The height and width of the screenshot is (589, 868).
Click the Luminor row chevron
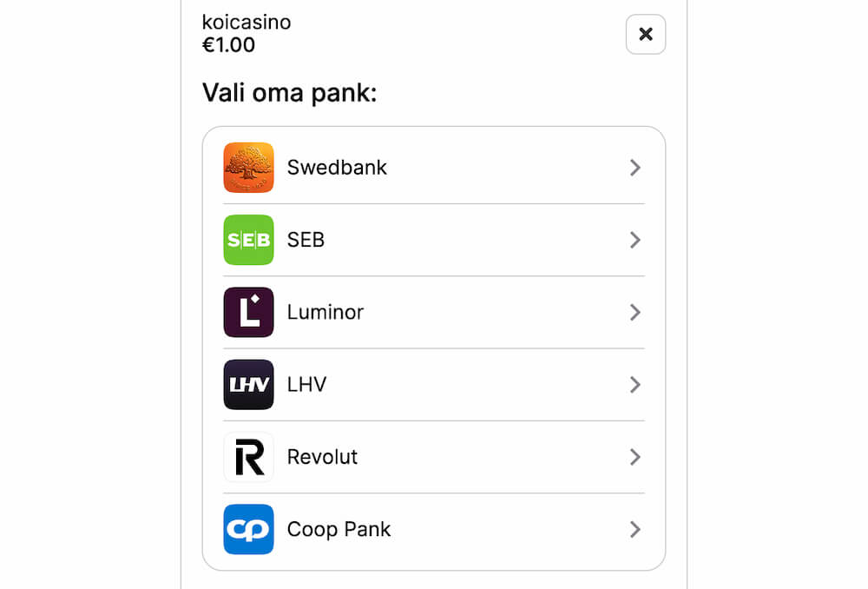click(635, 312)
